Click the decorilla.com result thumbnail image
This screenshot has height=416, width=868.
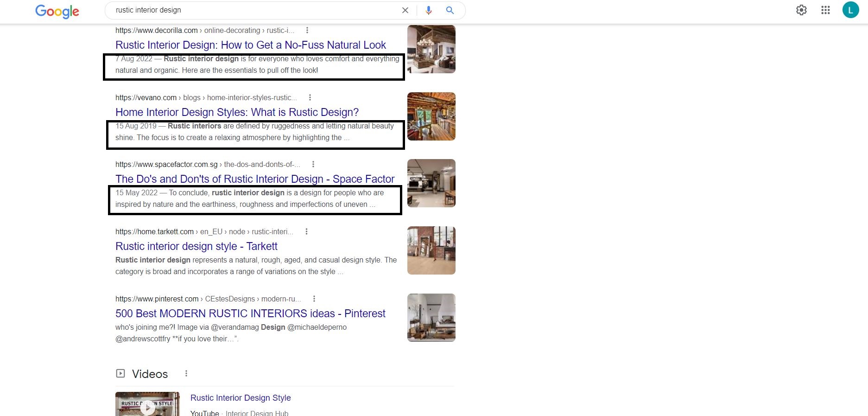[431, 49]
